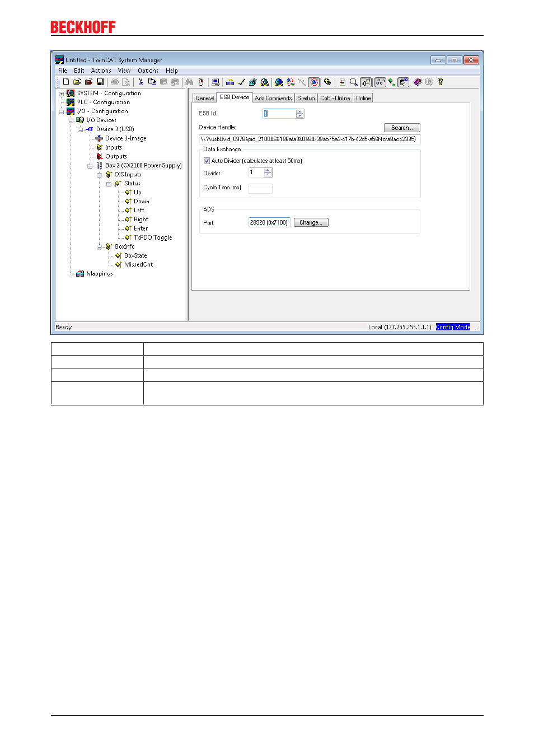The height and width of the screenshot is (756, 534).
Task: Switch to the CoE - Online tab
Action: 335,98
